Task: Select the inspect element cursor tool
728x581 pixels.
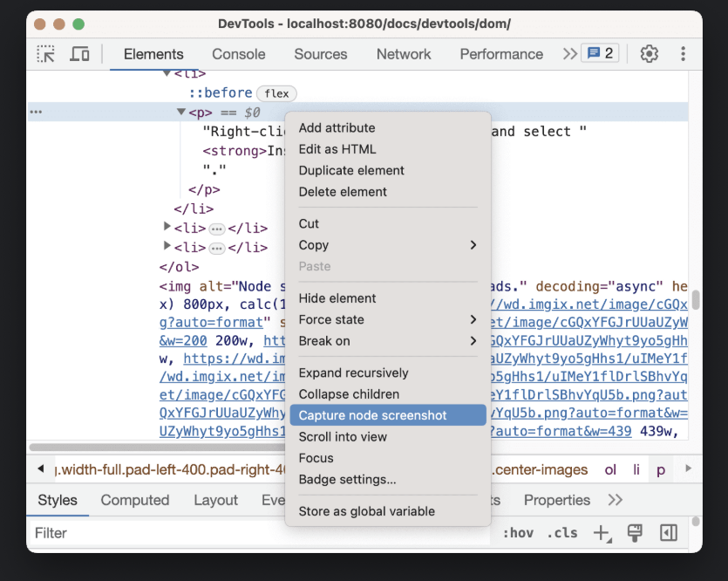Action: click(44, 53)
